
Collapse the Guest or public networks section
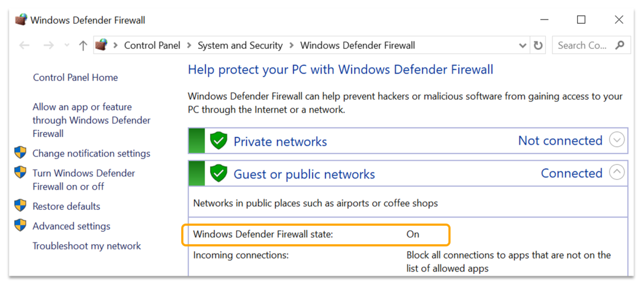click(617, 173)
